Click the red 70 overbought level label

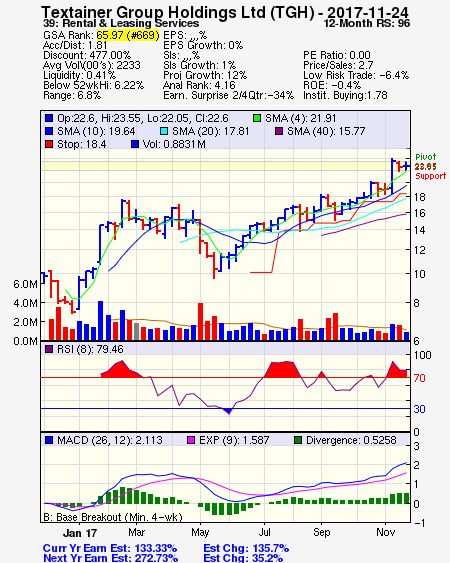[419, 378]
